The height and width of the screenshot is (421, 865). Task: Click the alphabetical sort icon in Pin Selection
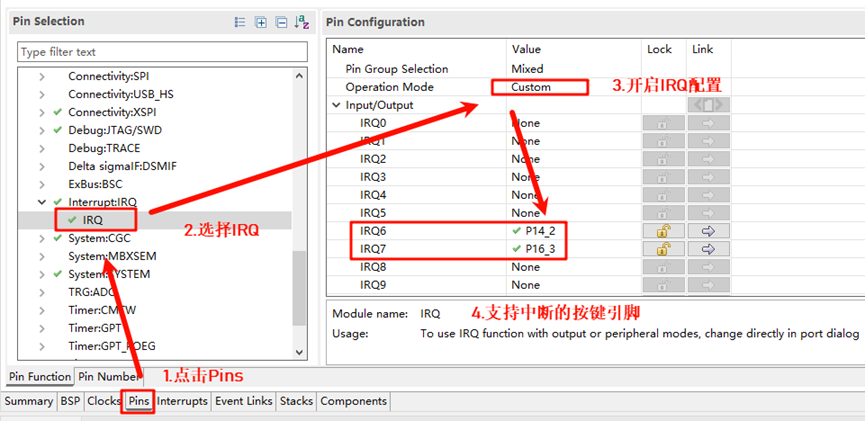302,22
